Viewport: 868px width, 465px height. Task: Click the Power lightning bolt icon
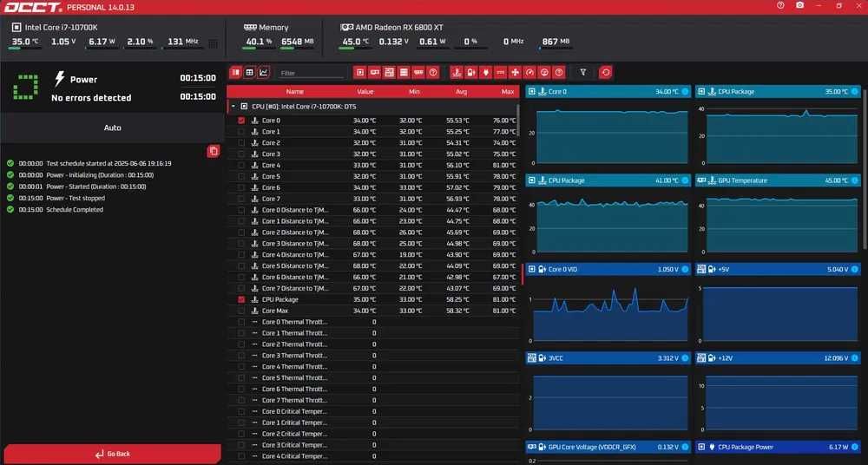pyautogui.click(x=59, y=79)
